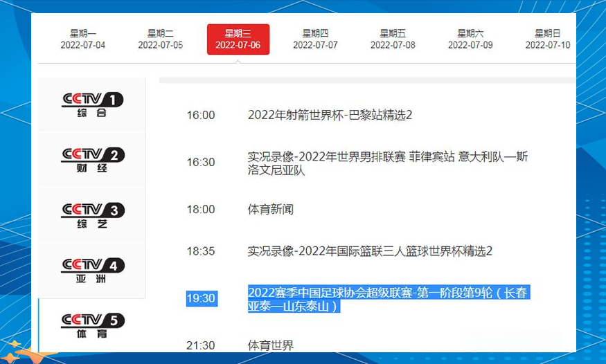Select the CCTV-5 体育 channel logo
The height and width of the screenshot is (364, 606).
coord(92,325)
